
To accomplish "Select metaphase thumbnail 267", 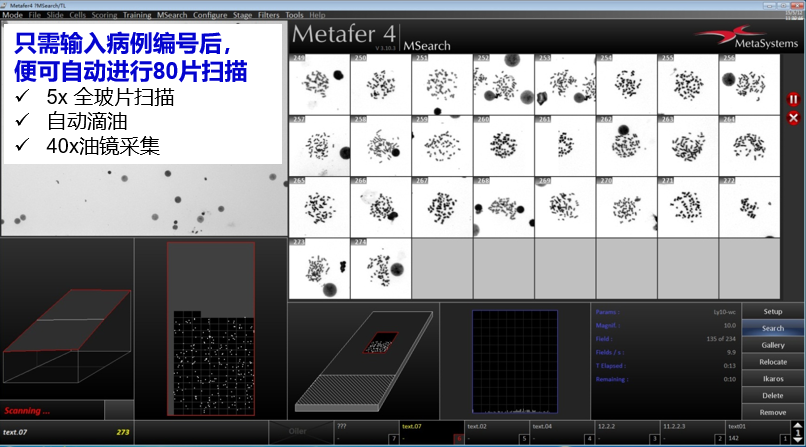I will click(442, 207).
